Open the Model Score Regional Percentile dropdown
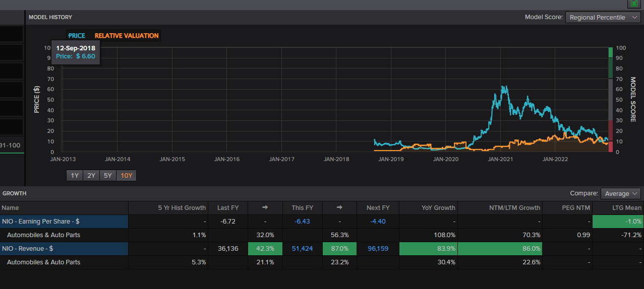Screen dimensions: 644x289 coord(603,17)
